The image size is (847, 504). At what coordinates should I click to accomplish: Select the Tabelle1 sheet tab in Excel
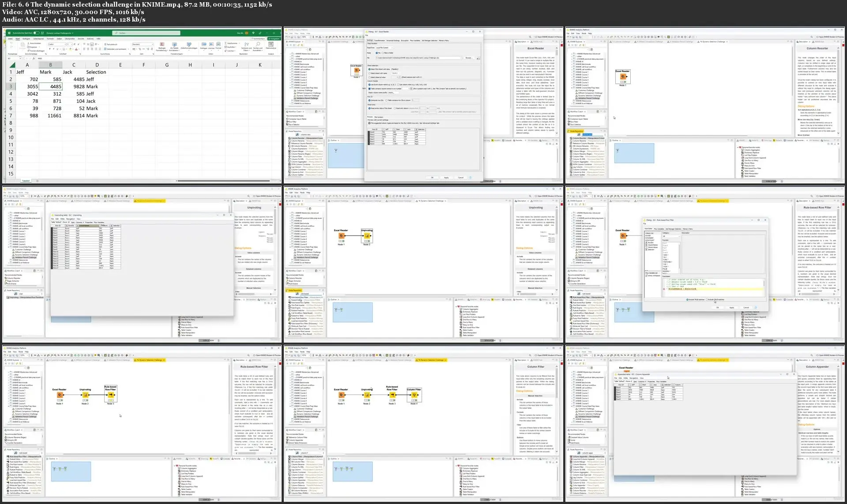(26, 181)
